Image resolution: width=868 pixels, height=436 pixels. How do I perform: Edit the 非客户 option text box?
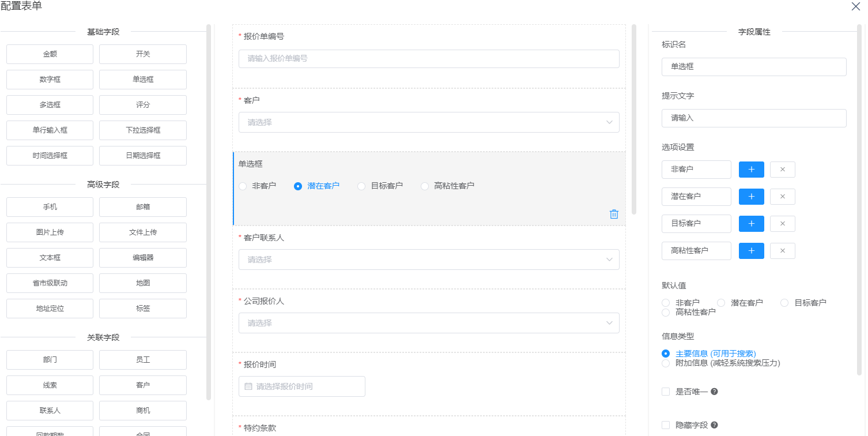(696, 170)
